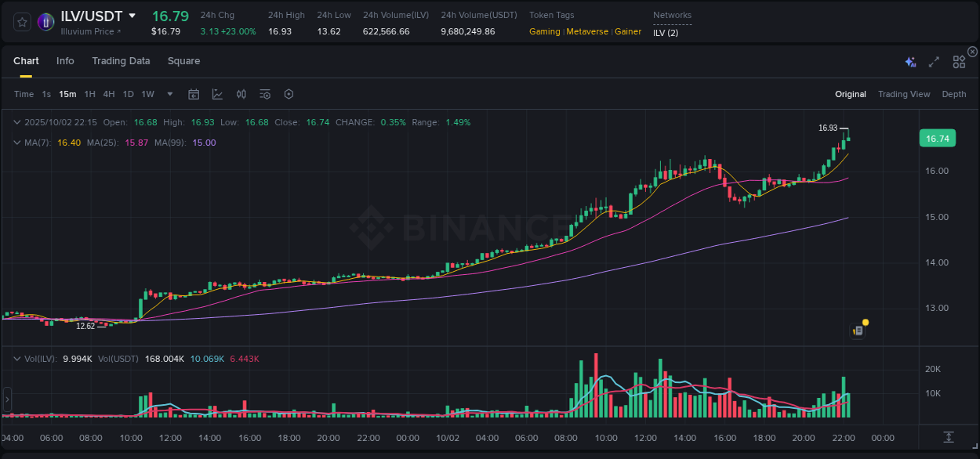This screenshot has height=459, width=980.
Task: Select the candlestick comparison icon
Action: pyautogui.click(x=241, y=93)
